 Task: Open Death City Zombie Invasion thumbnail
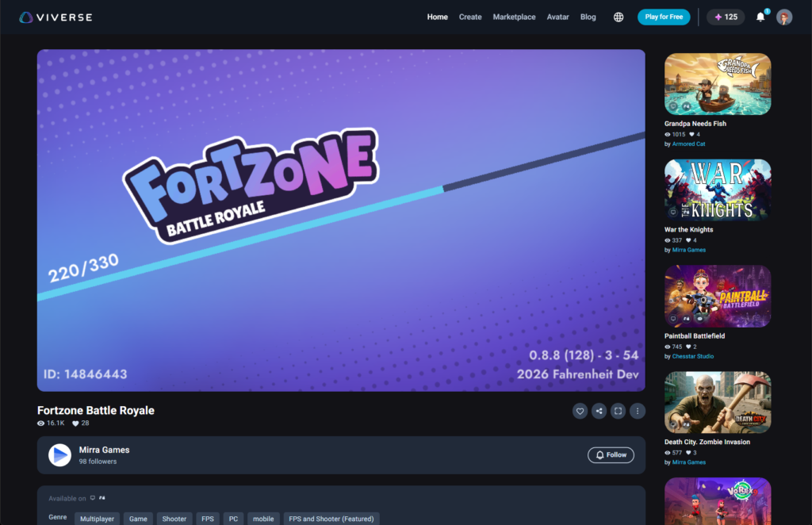point(718,402)
